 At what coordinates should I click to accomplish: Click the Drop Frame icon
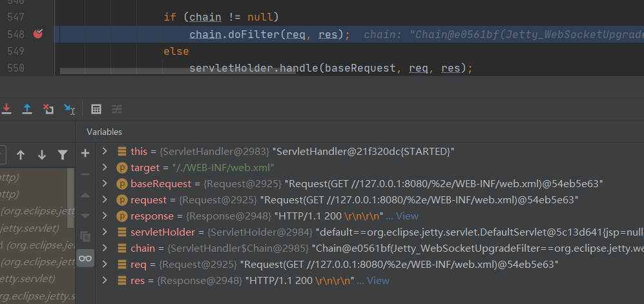click(x=48, y=109)
